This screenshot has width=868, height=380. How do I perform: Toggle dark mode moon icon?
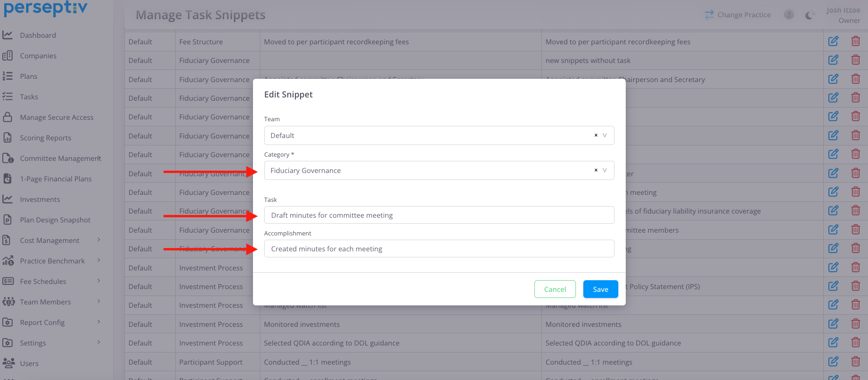click(810, 15)
